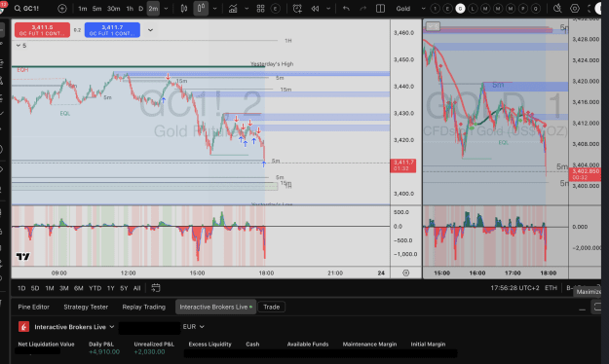The width and height of the screenshot is (609, 364).
Task: Expand the chevron beside the buy button
Action: coord(150,30)
